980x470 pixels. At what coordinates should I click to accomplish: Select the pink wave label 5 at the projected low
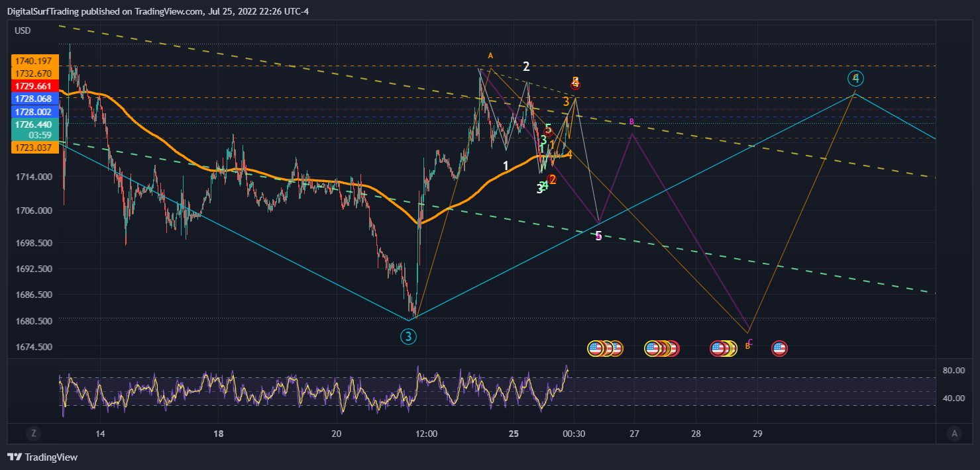pos(598,236)
